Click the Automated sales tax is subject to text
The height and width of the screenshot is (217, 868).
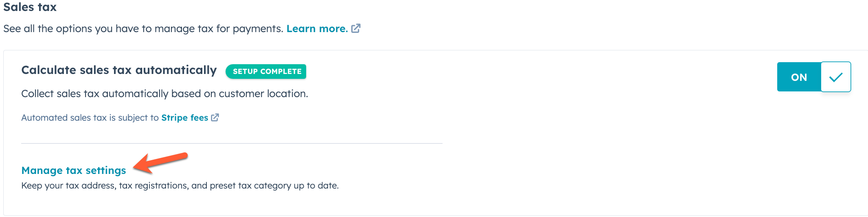(90, 118)
